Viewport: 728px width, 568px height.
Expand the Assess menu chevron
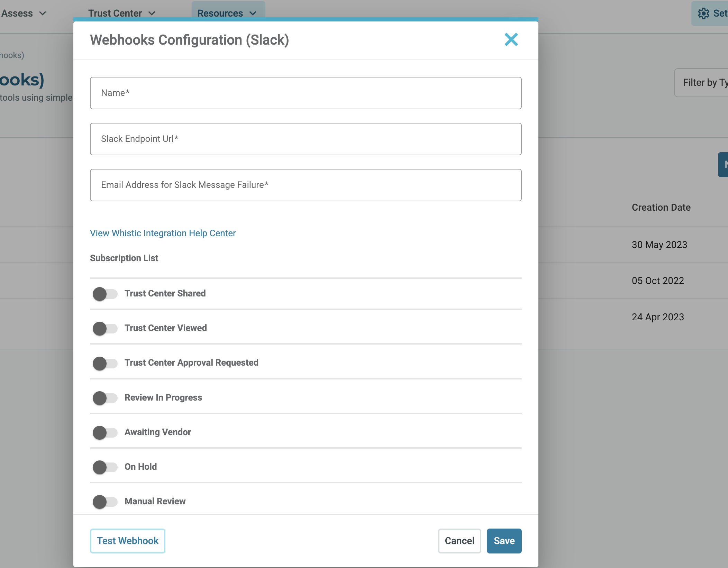pyautogui.click(x=43, y=13)
